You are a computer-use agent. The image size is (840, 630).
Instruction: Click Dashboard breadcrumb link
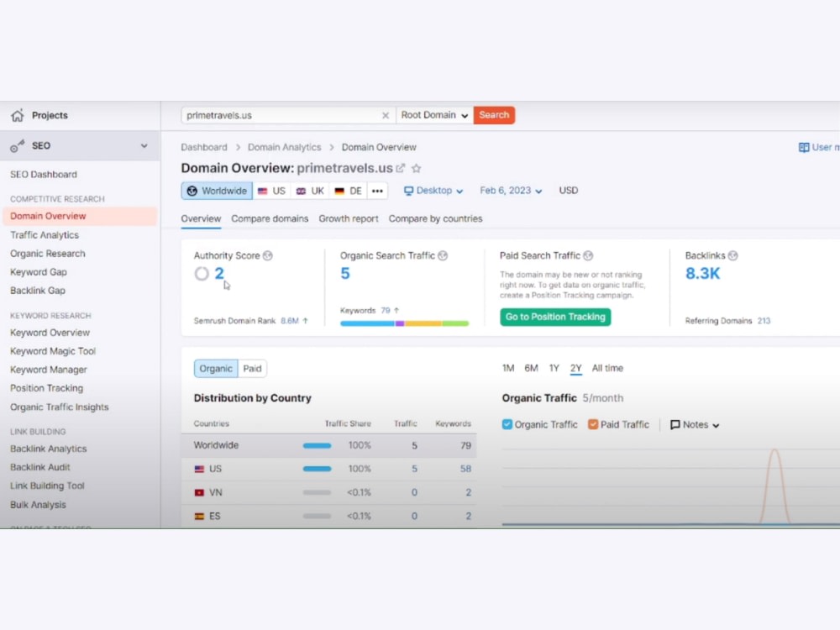pyautogui.click(x=204, y=147)
